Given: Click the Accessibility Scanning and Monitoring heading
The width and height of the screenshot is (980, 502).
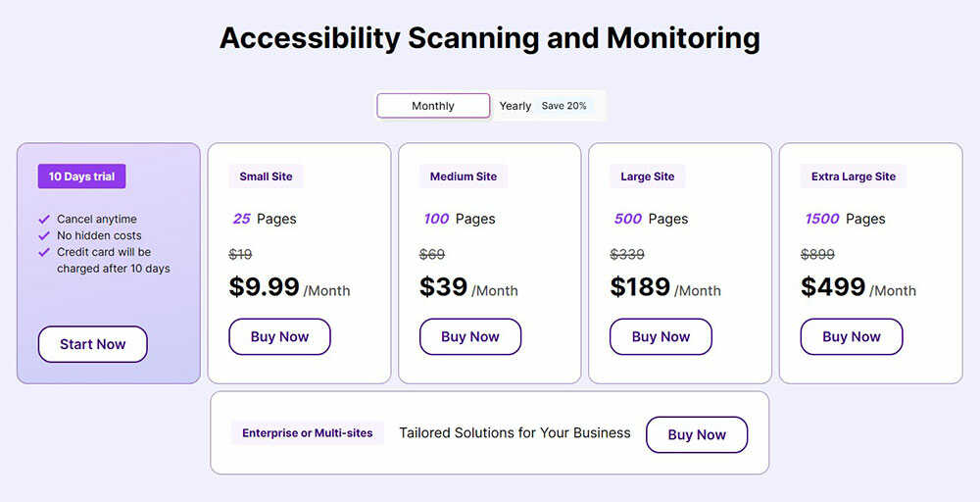Looking at the screenshot, I should coord(490,38).
